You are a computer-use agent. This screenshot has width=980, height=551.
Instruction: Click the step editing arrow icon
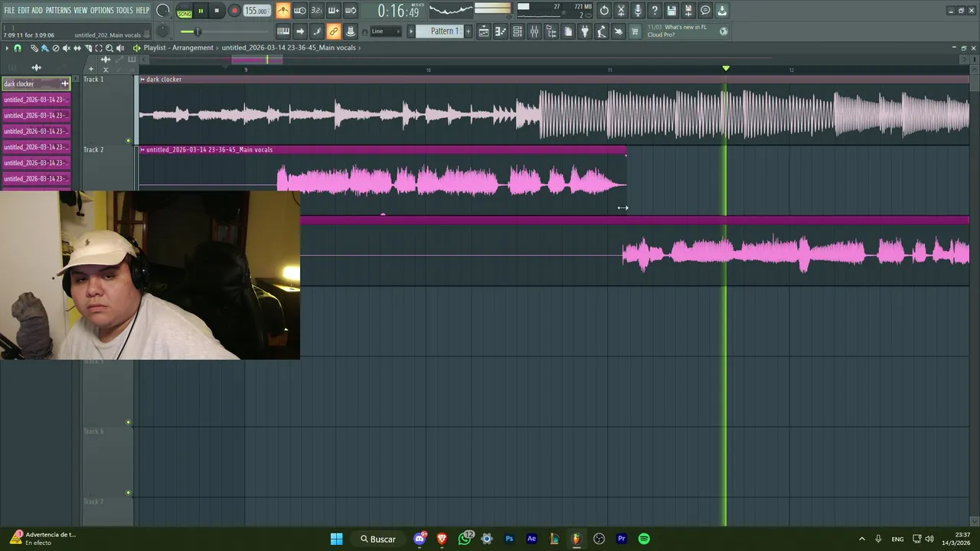click(300, 31)
